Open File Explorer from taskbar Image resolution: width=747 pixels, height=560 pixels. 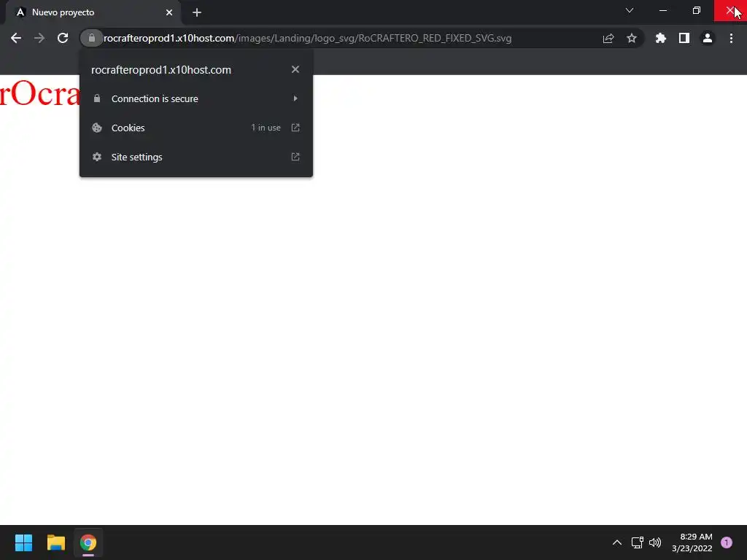click(x=55, y=542)
